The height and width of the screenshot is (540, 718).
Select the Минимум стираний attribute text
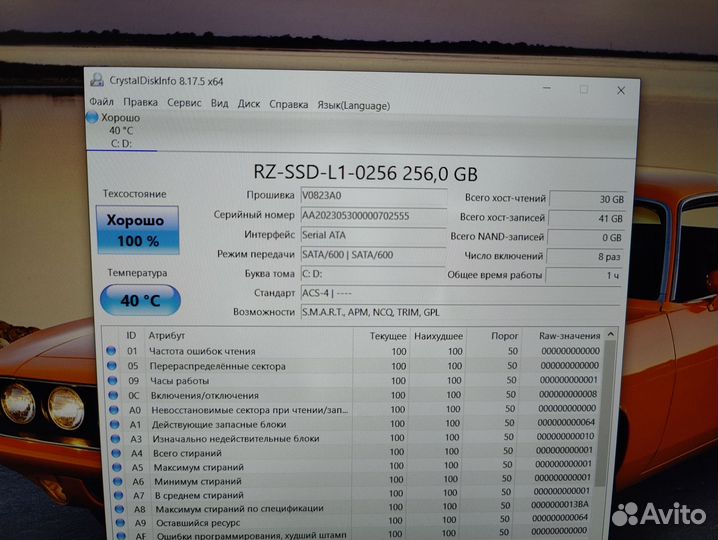point(197,481)
